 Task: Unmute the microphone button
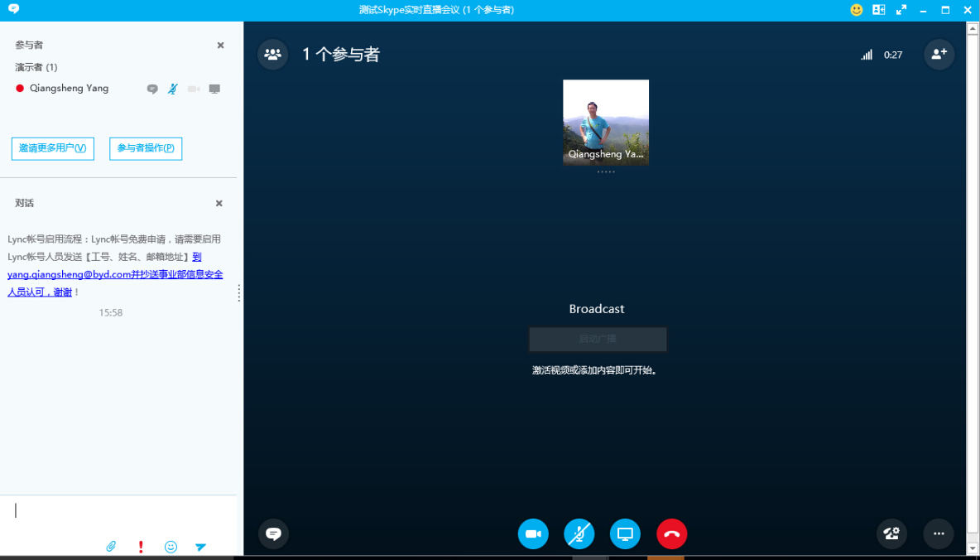click(579, 533)
